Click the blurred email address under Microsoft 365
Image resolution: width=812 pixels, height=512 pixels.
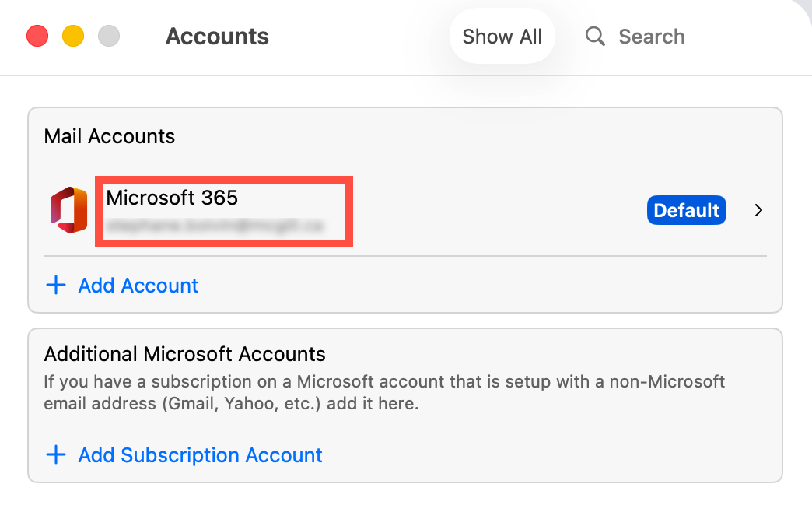215,226
